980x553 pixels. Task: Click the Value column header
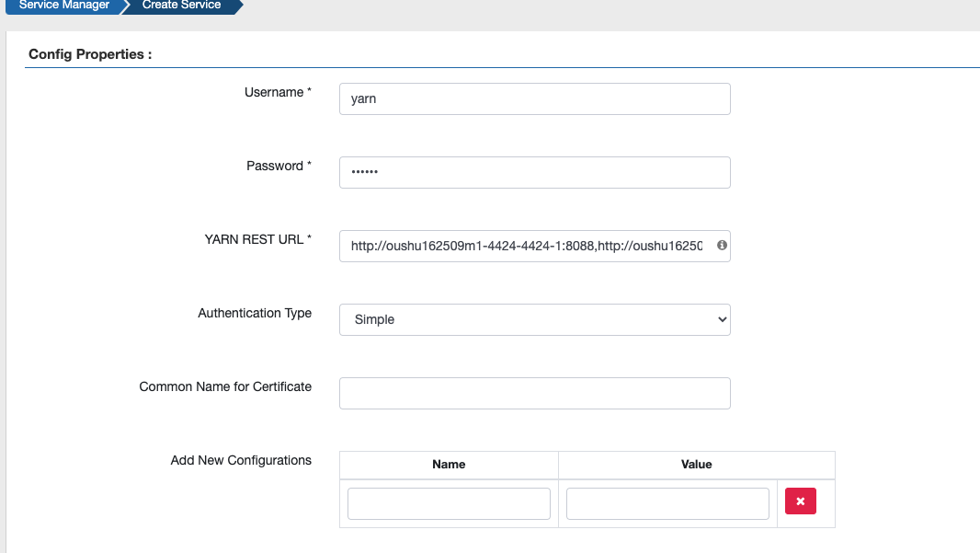click(x=696, y=464)
